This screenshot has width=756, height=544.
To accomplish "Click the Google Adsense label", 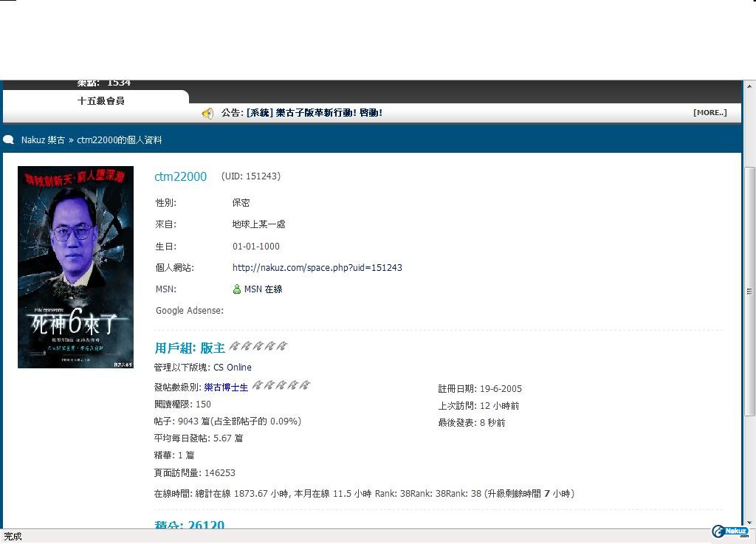I will (190, 311).
